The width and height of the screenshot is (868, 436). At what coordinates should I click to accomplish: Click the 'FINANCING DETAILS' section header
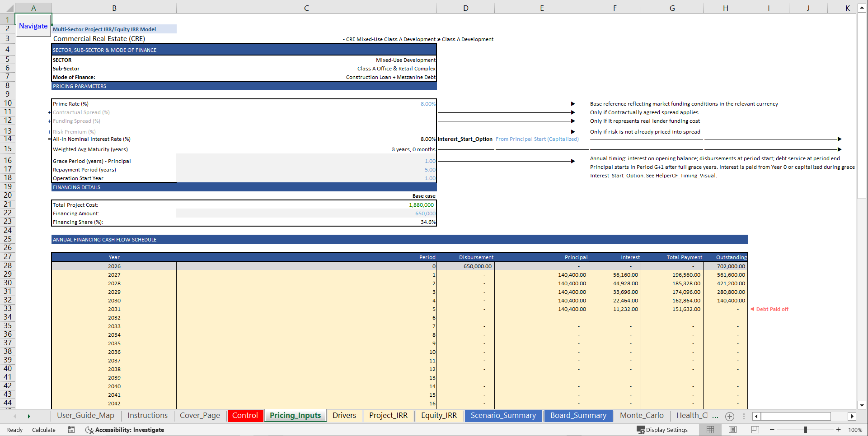click(244, 187)
